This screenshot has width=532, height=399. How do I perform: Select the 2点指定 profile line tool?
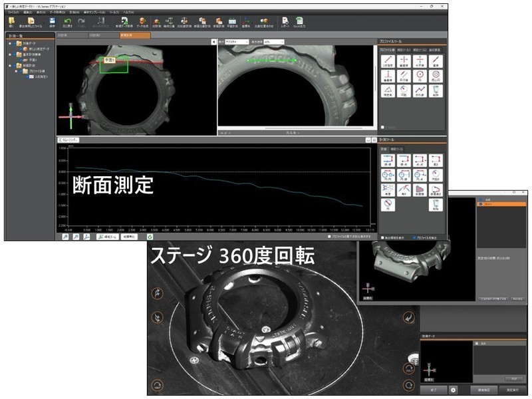point(388,61)
